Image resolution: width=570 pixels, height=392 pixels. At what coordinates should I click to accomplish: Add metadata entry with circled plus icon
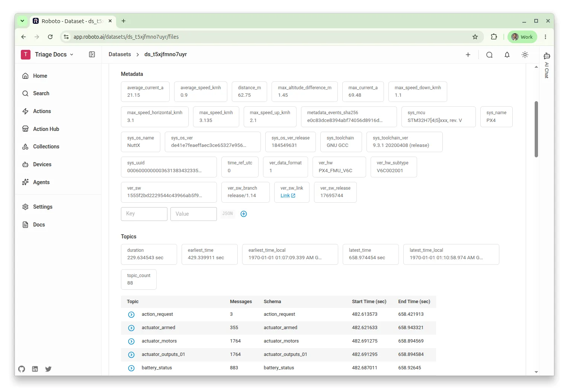coord(244,214)
